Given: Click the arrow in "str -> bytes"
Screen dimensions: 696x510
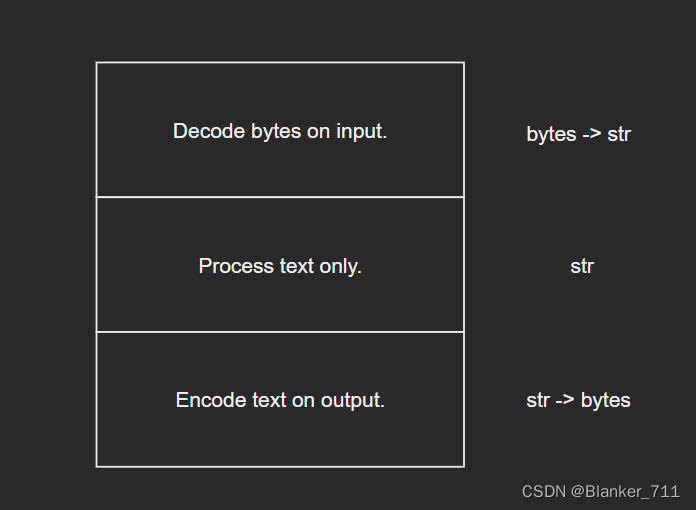Looking at the screenshot, I should pyautogui.click(x=565, y=400).
